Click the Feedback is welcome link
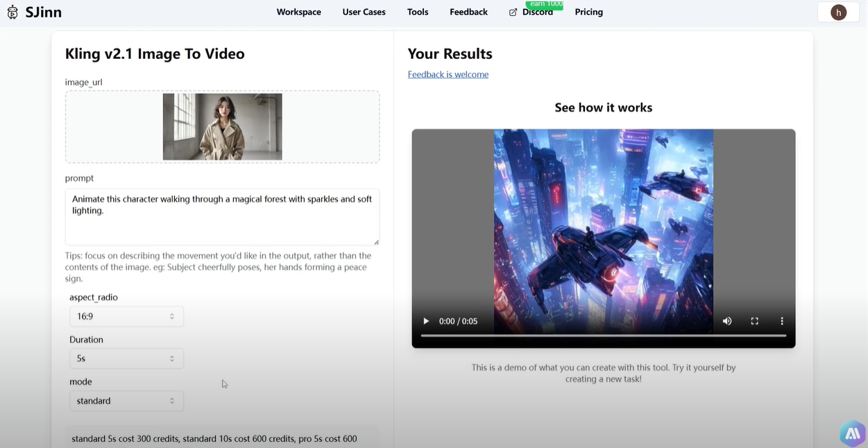 coord(448,74)
